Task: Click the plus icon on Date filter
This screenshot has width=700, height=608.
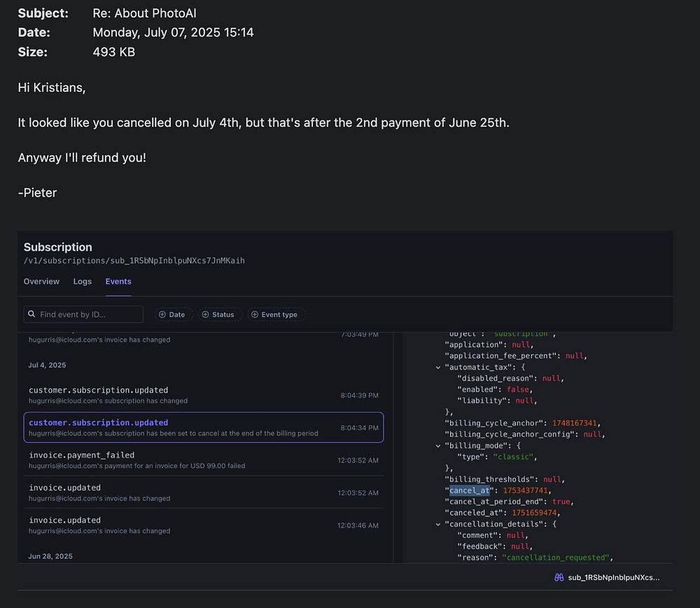Action: [x=162, y=315]
